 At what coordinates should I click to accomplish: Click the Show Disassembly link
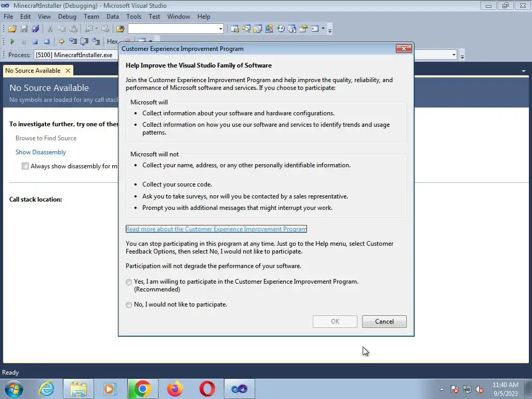pos(41,152)
